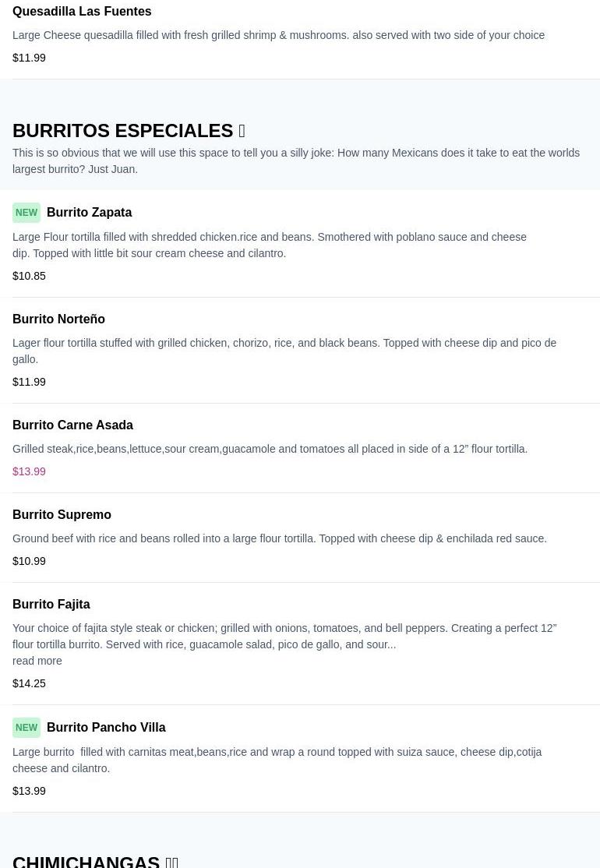The width and height of the screenshot is (600, 868).
Task: Click the $10.85 price of Burrito Zapata
Action: [x=29, y=276]
